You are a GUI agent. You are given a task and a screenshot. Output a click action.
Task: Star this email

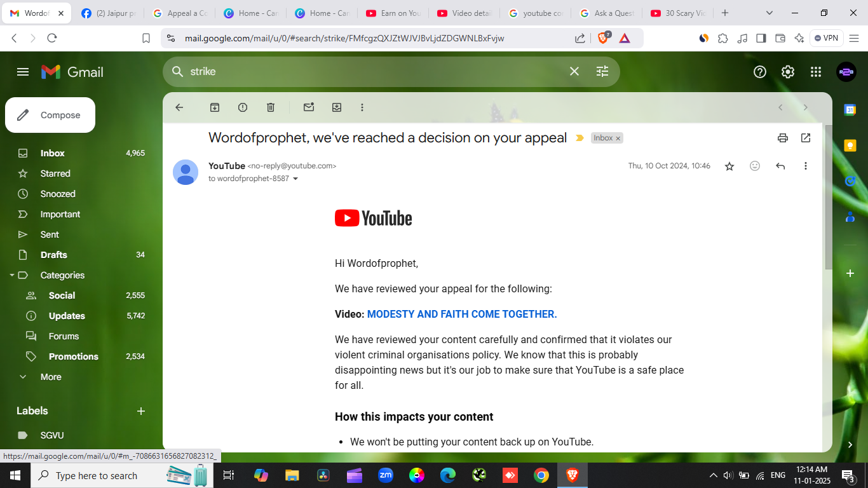[x=729, y=166]
